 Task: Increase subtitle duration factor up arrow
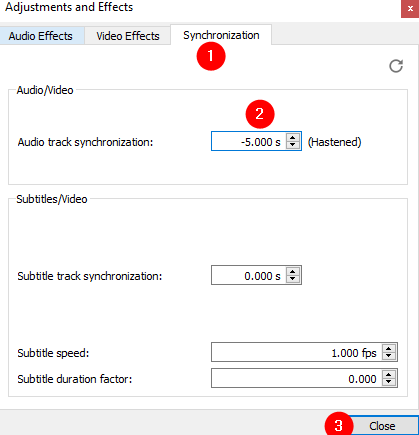click(x=389, y=374)
